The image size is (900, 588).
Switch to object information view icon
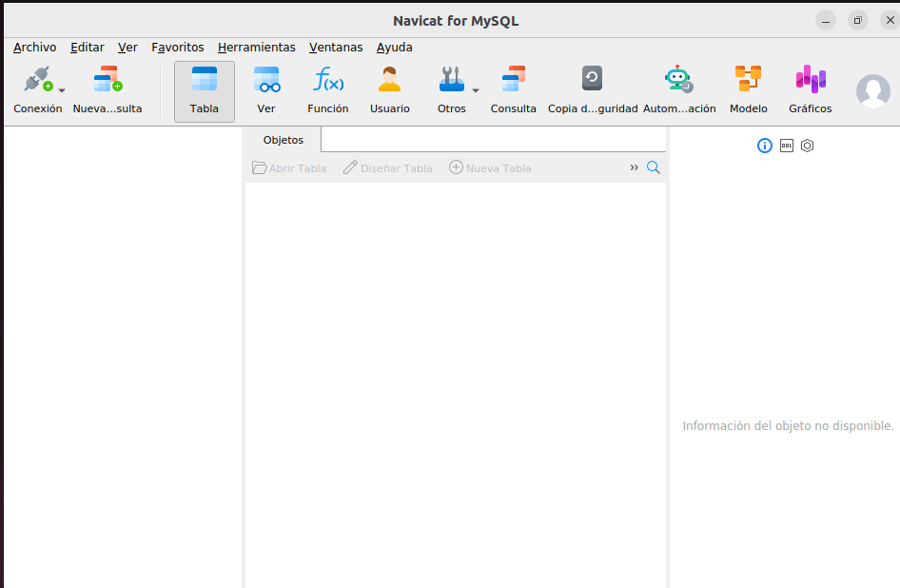[764, 146]
